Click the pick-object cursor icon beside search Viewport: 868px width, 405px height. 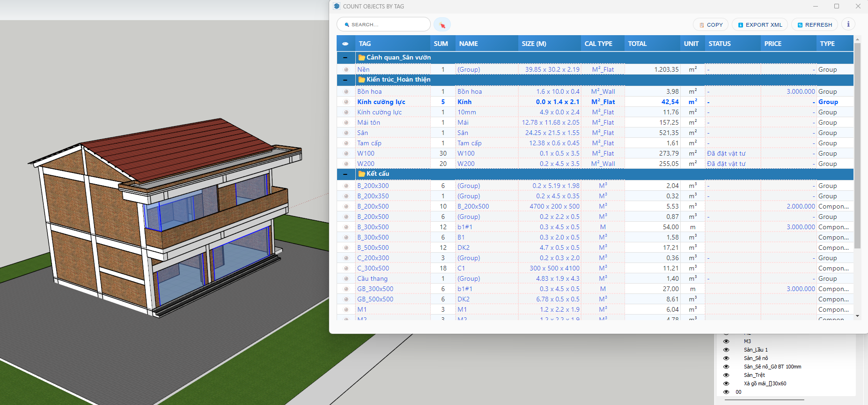coord(442,25)
